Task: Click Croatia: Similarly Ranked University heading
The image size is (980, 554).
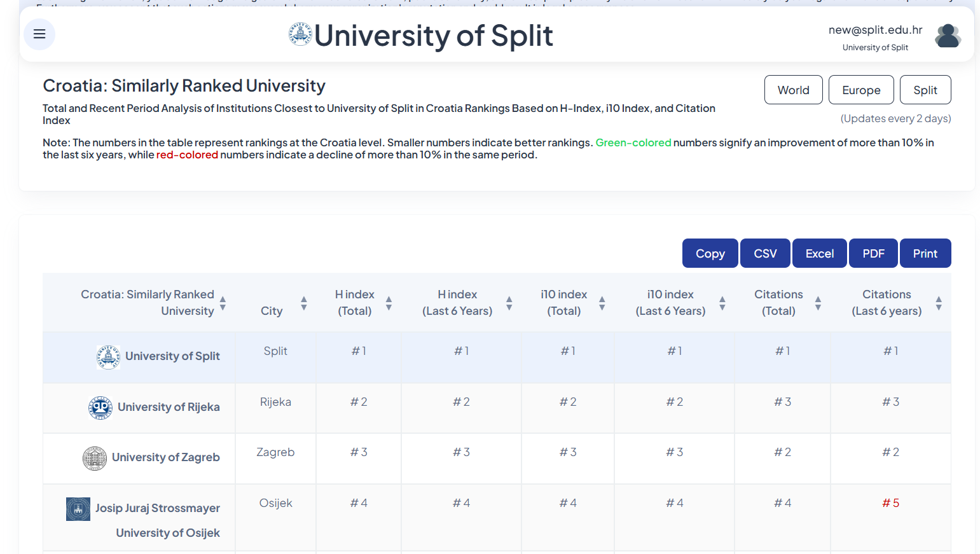Action: pos(184,86)
